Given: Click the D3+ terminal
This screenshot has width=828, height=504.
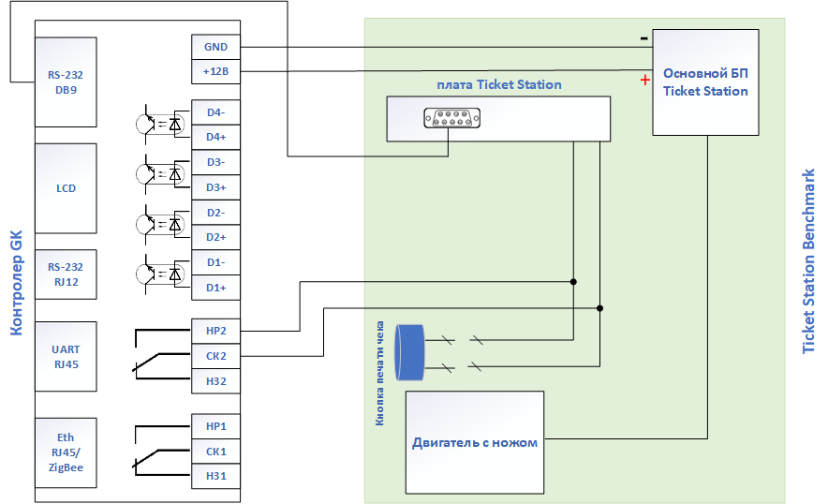Looking at the screenshot, I should pyautogui.click(x=215, y=187).
